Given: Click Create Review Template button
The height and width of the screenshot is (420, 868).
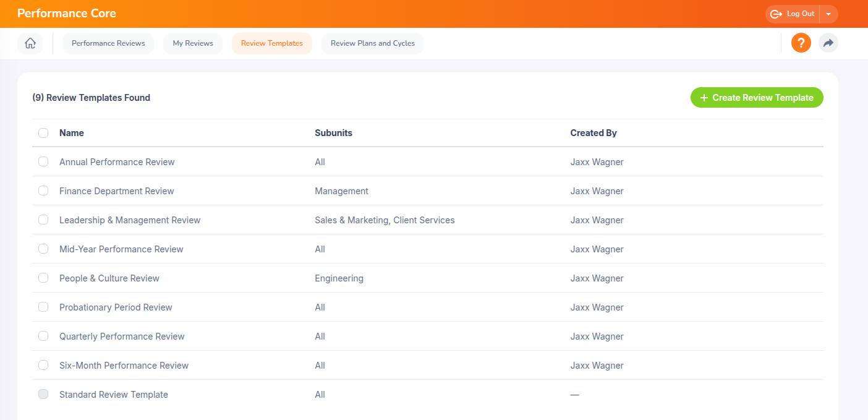Looking at the screenshot, I should pos(757,98).
